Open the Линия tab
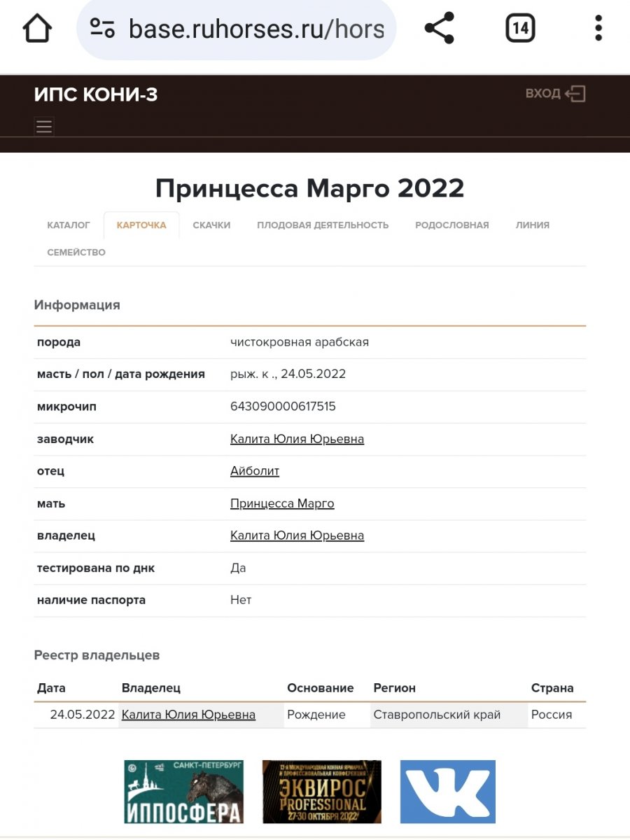This screenshot has width=630, height=840. 532,225
